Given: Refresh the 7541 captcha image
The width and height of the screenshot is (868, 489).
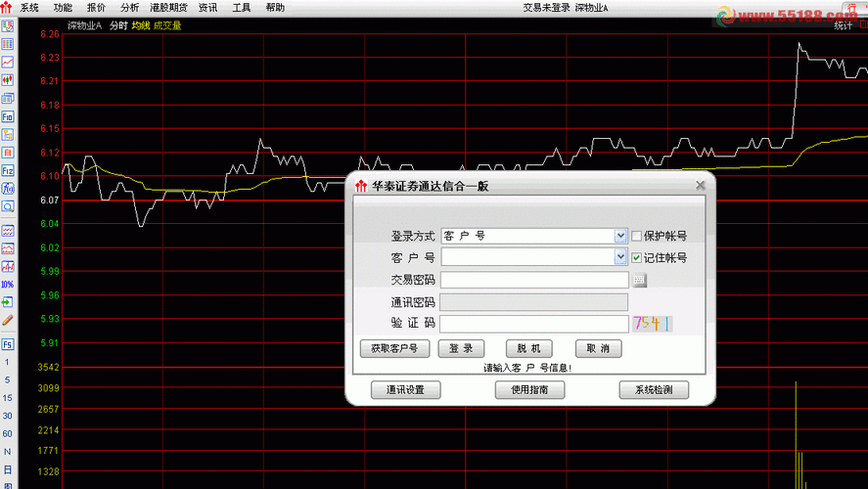Looking at the screenshot, I should [x=653, y=324].
